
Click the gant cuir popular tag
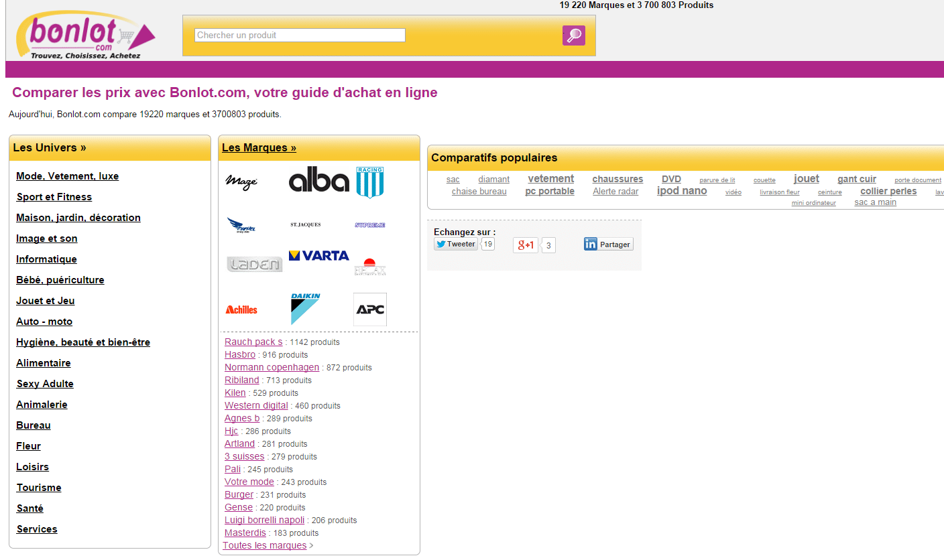[857, 179]
